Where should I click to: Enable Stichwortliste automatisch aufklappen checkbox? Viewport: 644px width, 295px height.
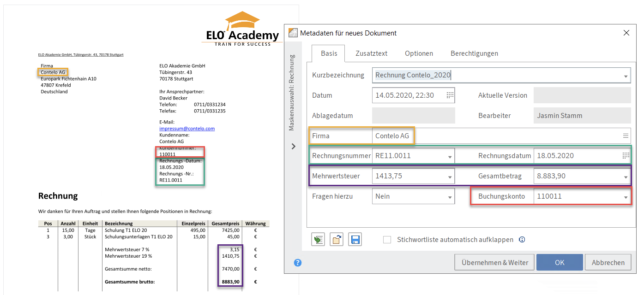(387, 240)
